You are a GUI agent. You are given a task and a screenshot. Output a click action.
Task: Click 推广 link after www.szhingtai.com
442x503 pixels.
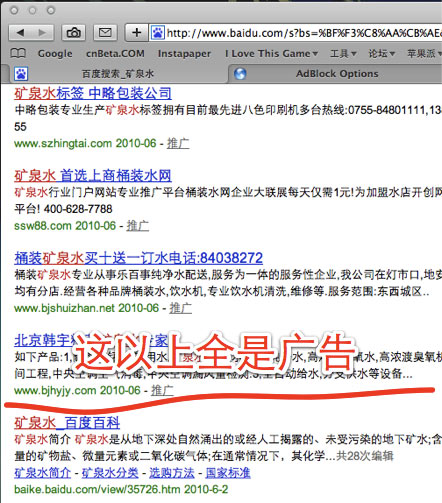coord(178,143)
